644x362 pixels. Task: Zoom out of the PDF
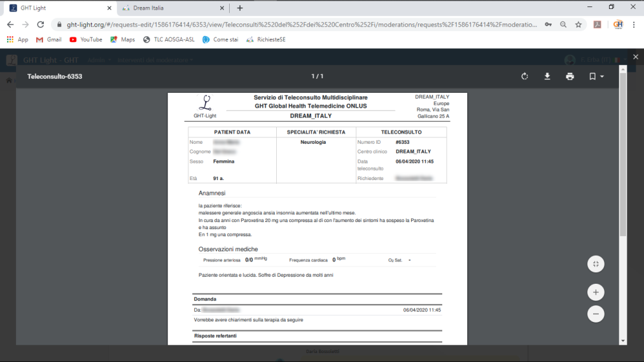pos(596,314)
